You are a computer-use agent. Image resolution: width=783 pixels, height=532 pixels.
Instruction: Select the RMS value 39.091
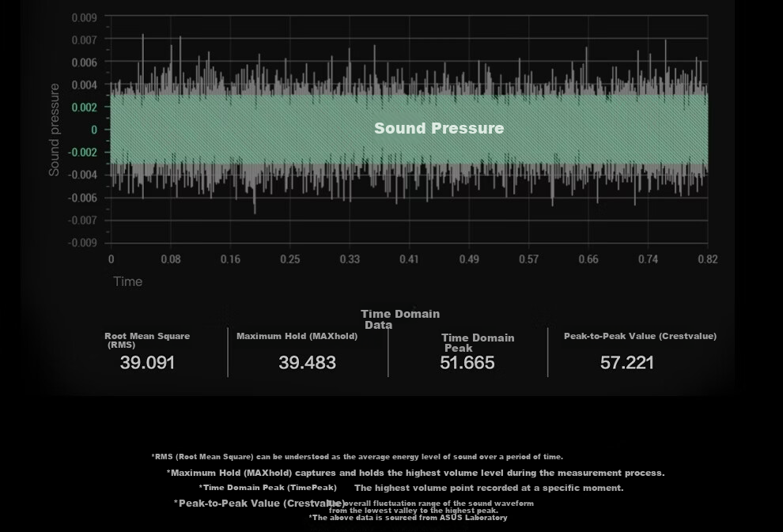click(x=147, y=363)
